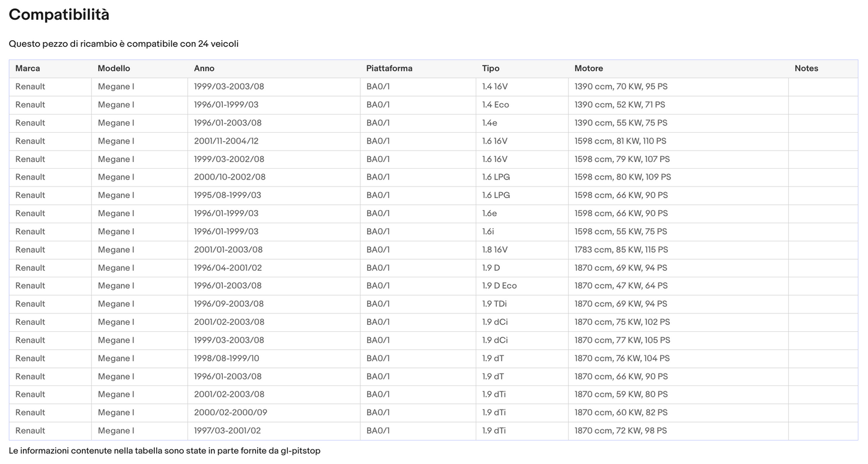Click engine 1870 ccm, 60 KW, 82 PS

[621, 412]
